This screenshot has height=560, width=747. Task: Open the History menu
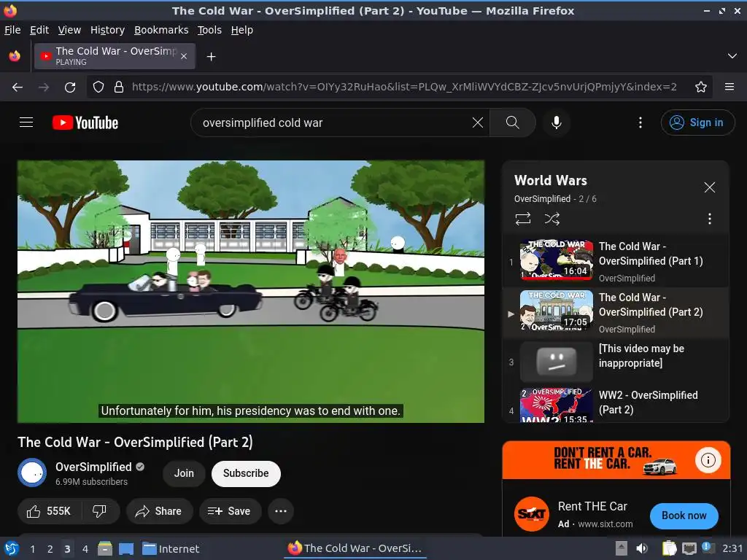click(x=107, y=30)
